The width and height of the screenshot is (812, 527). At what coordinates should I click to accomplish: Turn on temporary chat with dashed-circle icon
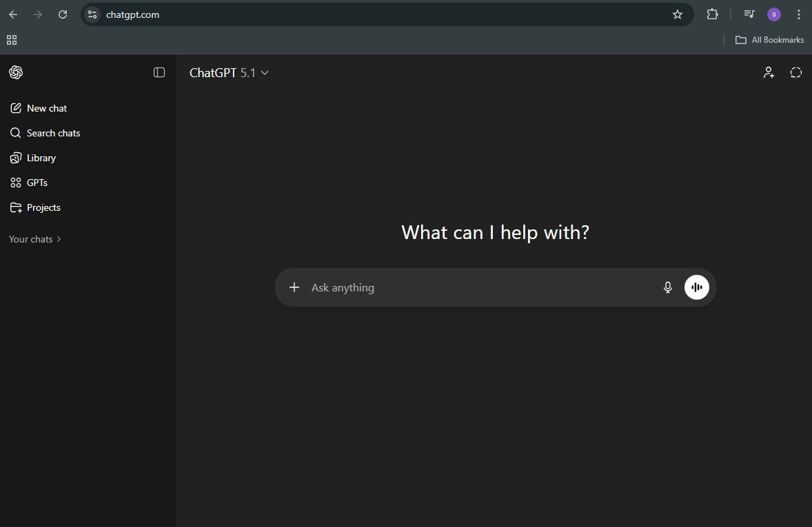(x=796, y=72)
